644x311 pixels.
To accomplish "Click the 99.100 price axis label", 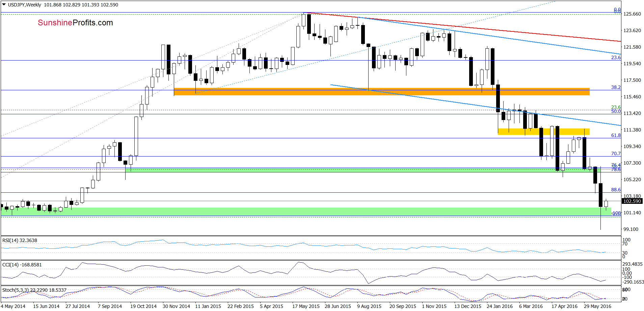I will (631, 229).
